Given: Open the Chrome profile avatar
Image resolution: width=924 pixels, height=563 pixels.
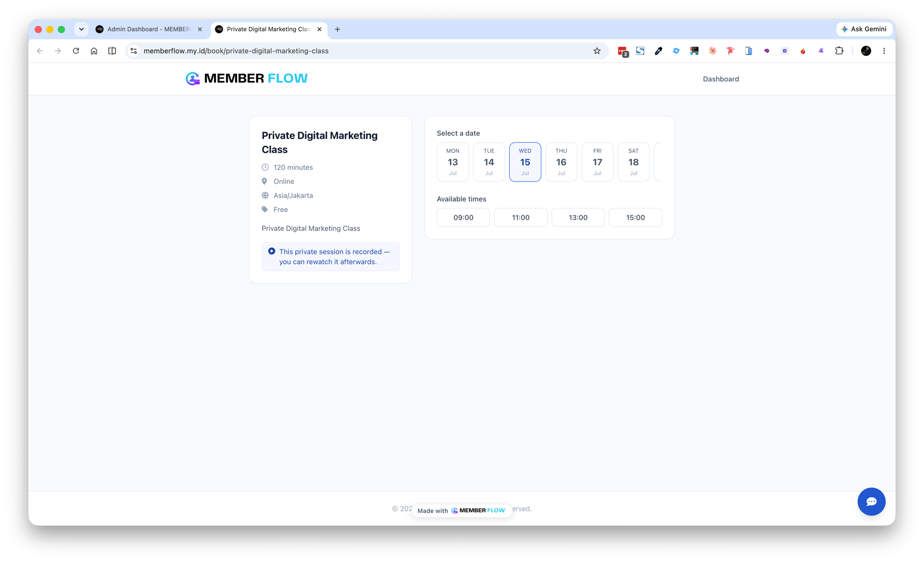Looking at the screenshot, I should (x=866, y=51).
